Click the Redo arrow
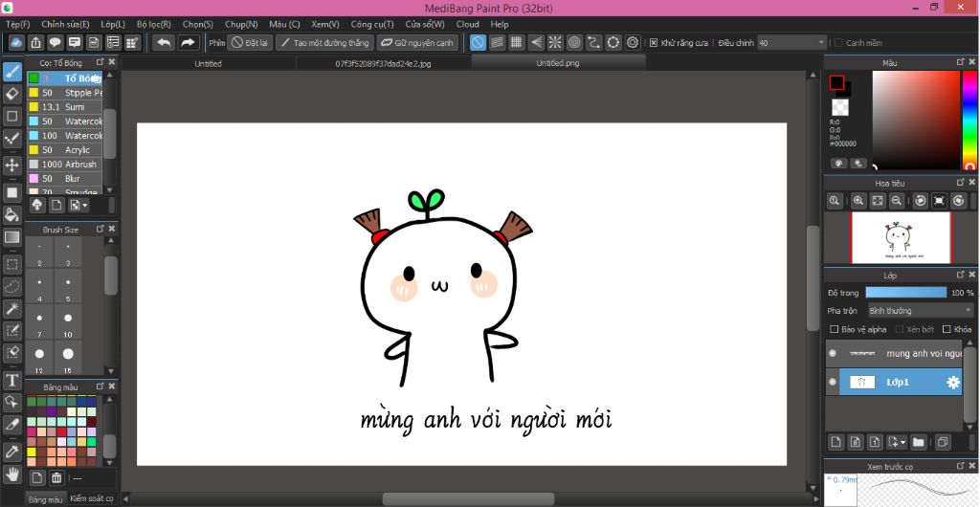Image resolution: width=980 pixels, height=507 pixels. click(188, 42)
